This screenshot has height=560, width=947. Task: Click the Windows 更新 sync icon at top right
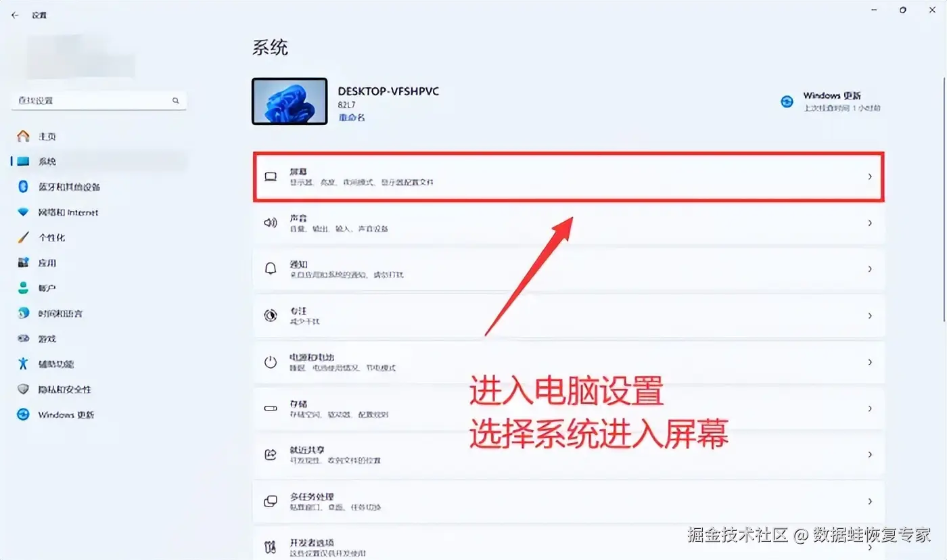click(x=787, y=101)
